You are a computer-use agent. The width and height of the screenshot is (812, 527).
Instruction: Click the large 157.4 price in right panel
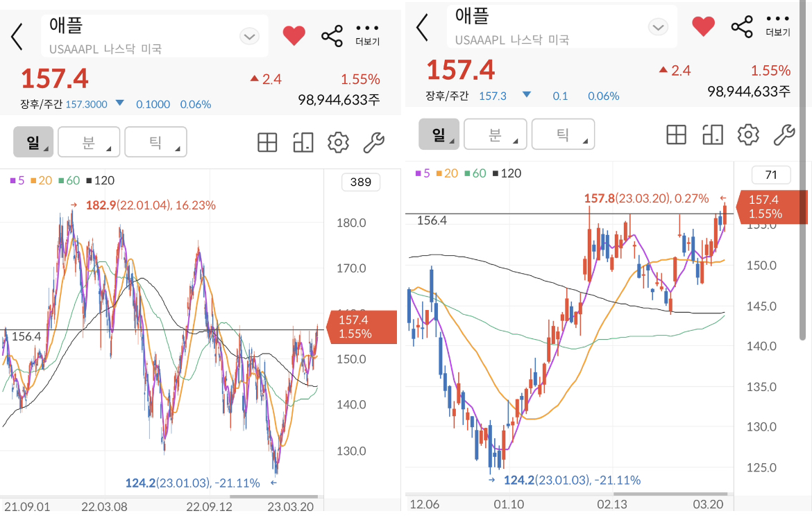click(460, 70)
